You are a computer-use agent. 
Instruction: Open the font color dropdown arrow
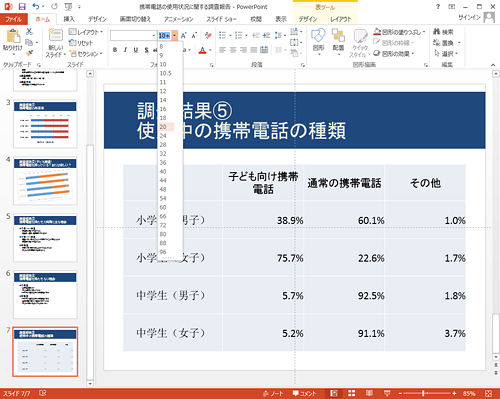(x=210, y=50)
